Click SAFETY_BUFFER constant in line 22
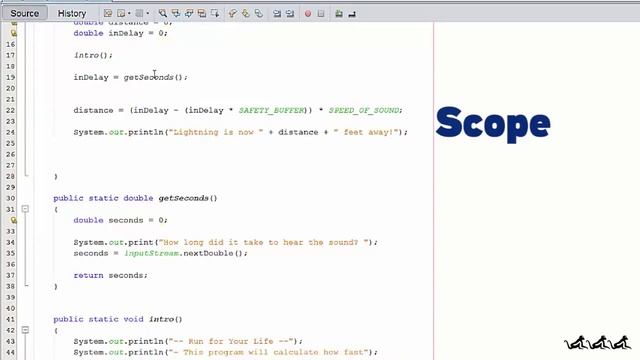The width and height of the screenshot is (640, 360). point(271,110)
